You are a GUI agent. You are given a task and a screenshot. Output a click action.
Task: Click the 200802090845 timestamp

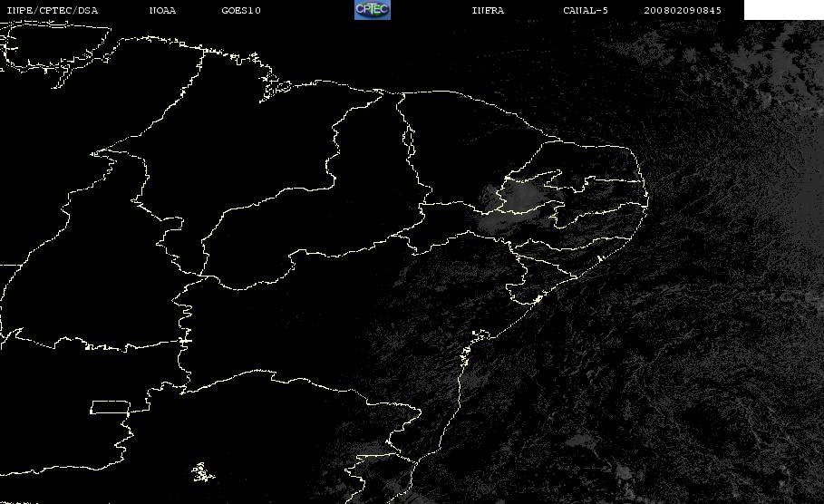click(x=683, y=10)
